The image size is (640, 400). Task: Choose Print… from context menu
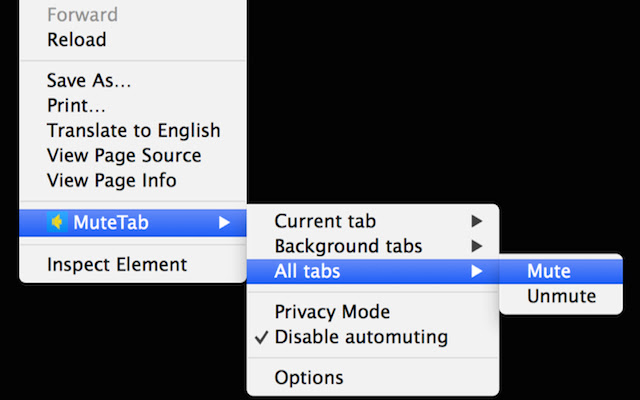coord(76,105)
